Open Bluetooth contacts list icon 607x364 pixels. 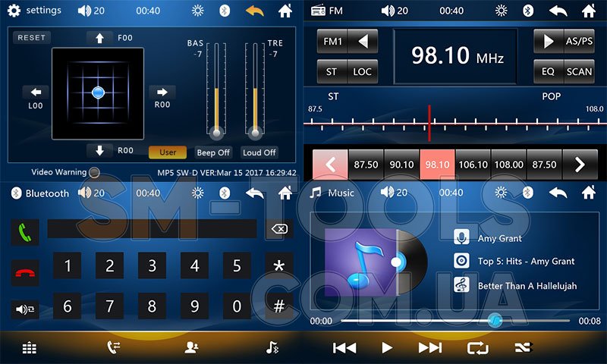click(x=192, y=347)
